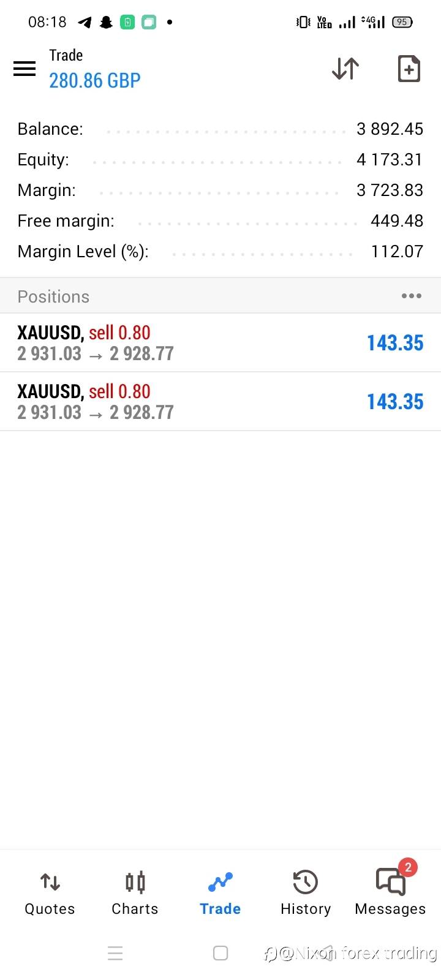
Task: Open the Positions three-dot options menu
Action: pos(411,296)
